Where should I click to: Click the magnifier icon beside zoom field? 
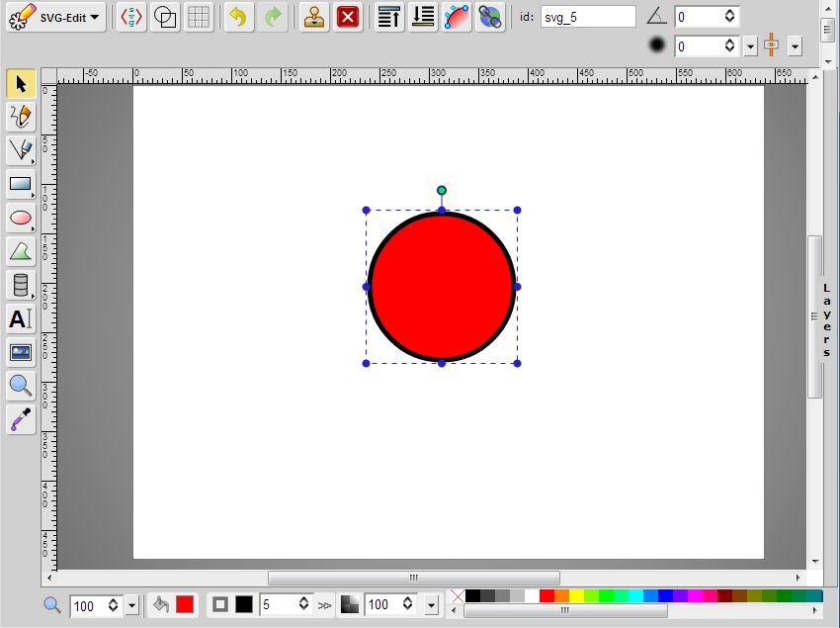[52, 605]
